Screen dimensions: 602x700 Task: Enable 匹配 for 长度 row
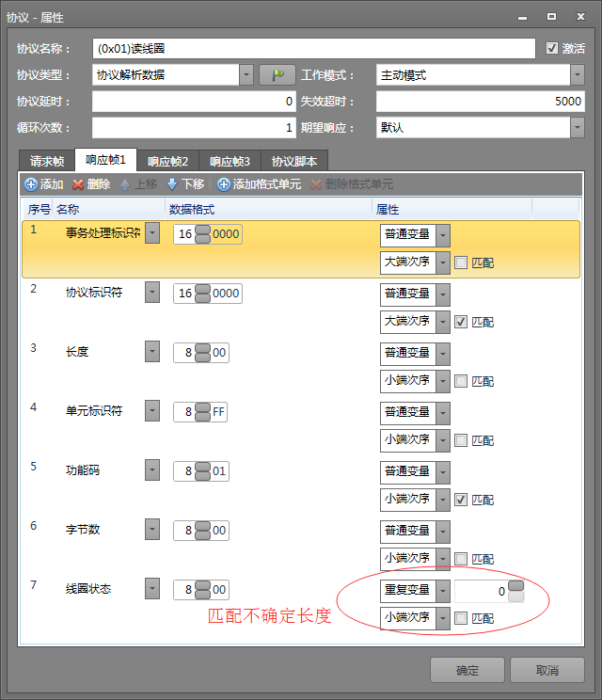point(461,381)
